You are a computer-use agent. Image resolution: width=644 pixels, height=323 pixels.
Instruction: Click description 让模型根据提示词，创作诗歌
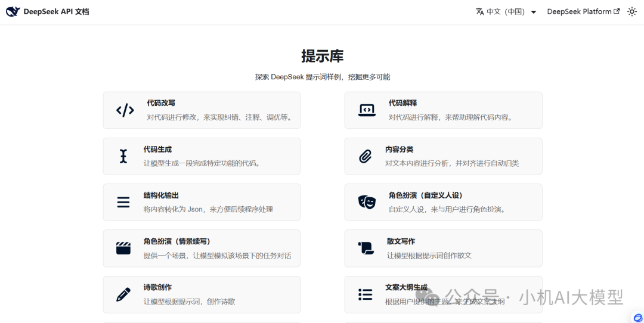click(190, 302)
